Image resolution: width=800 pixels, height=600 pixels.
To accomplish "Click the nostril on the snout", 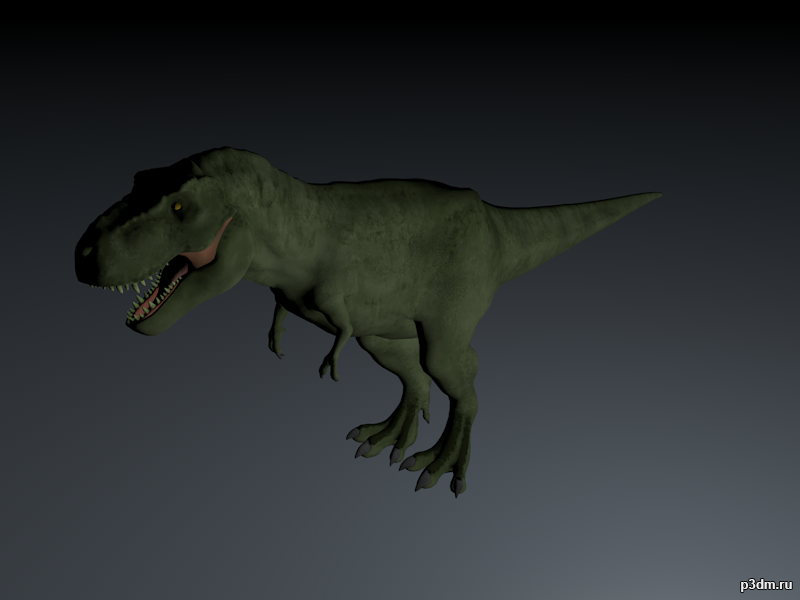I will point(87,252).
